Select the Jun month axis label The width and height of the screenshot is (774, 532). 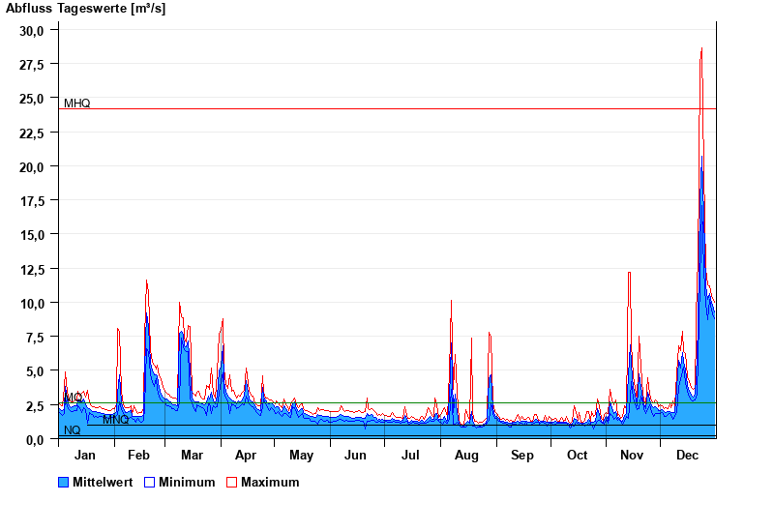tap(356, 456)
